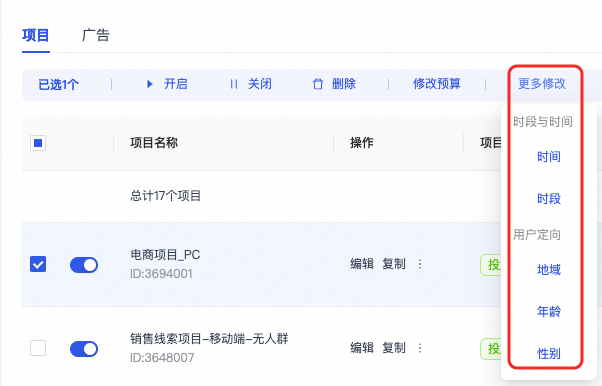Viewport: 602px width, 386px height.
Task: Turn off the 电商项目_PC switch
Action: [84, 265]
